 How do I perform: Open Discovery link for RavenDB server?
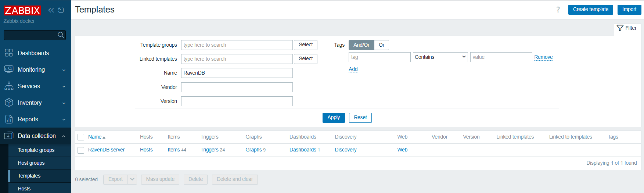tap(346, 150)
